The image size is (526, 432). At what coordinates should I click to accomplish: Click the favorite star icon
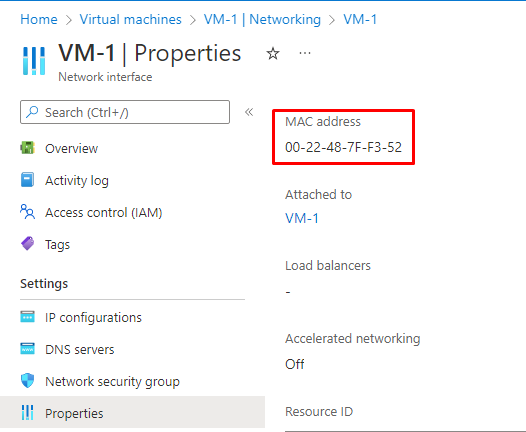click(x=273, y=54)
